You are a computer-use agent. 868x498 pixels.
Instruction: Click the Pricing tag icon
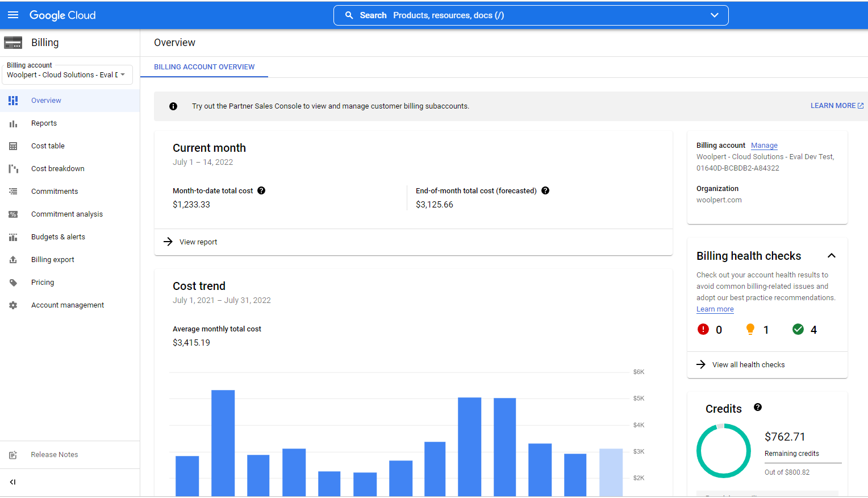pos(13,283)
